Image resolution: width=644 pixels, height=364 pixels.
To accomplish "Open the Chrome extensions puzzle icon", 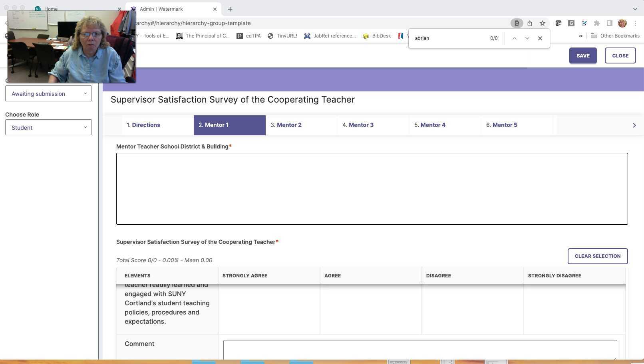I will tap(596, 23).
